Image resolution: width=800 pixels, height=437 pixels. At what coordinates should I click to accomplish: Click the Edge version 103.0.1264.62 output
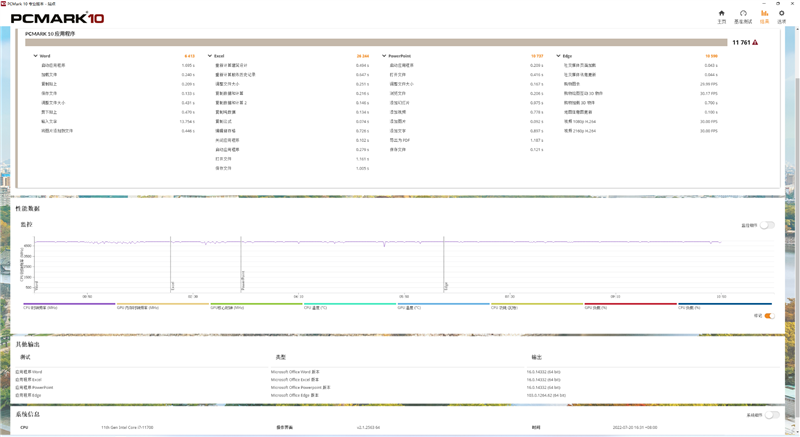(x=546, y=395)
